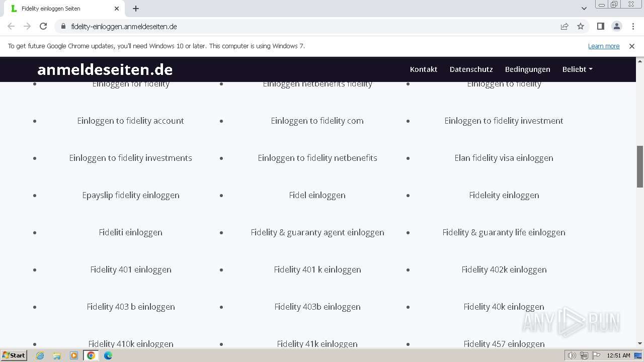Open a new browser tab
Image resolution: width=644 pixels, height=362 pixels.
(136, 9)
